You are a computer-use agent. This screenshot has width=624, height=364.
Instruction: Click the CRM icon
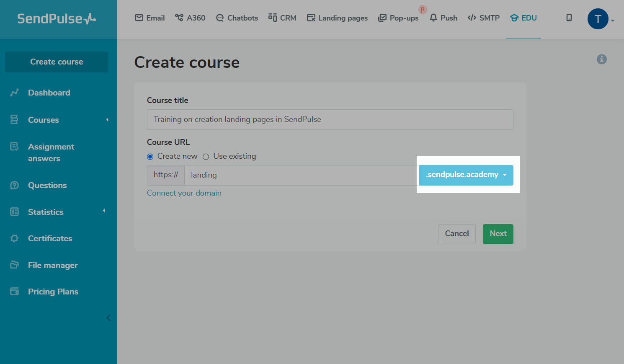point(273,18)
